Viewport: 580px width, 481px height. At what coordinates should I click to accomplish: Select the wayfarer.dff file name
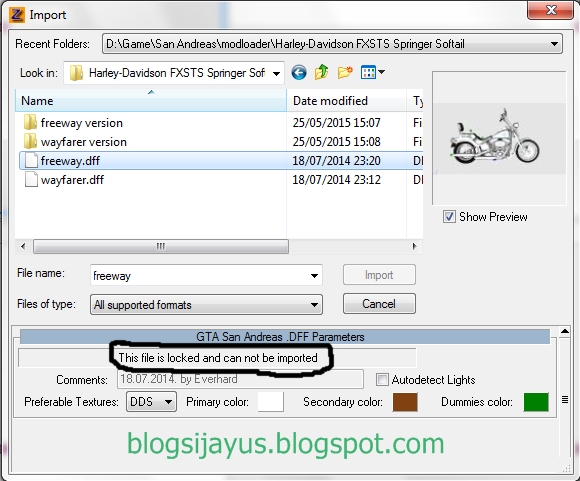pyautogui.click(x=72, y=180)
